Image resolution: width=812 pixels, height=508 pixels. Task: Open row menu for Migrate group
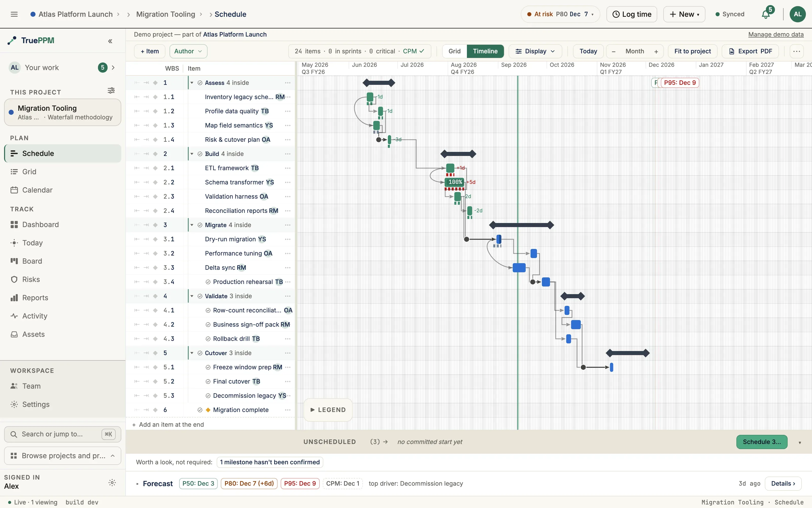(x=287, y=225)
